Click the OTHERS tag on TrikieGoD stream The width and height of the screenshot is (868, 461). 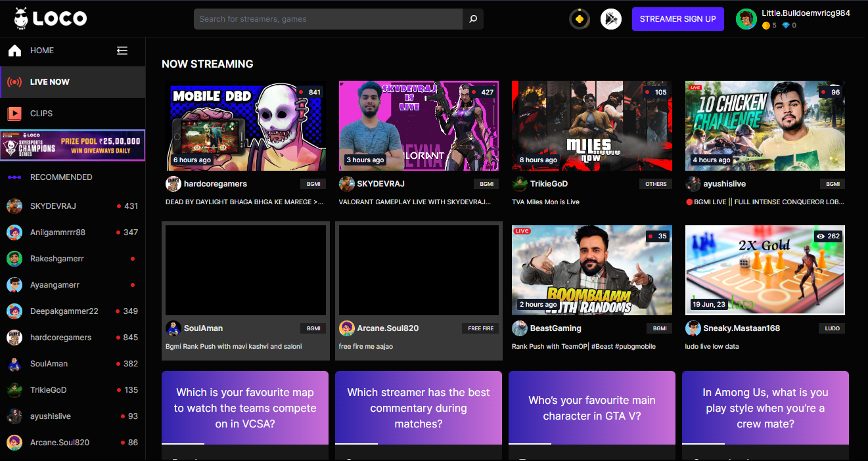point(656,184)
